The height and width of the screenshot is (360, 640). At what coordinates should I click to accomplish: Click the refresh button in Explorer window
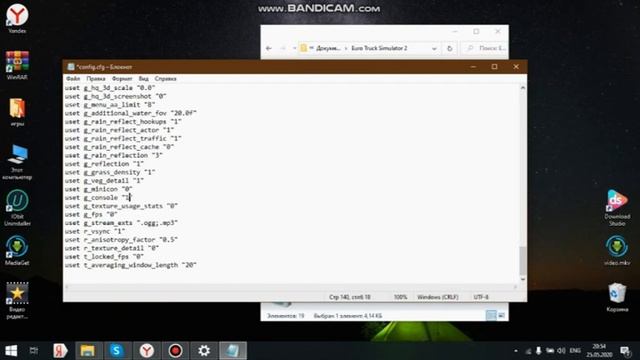coord(449,48)
